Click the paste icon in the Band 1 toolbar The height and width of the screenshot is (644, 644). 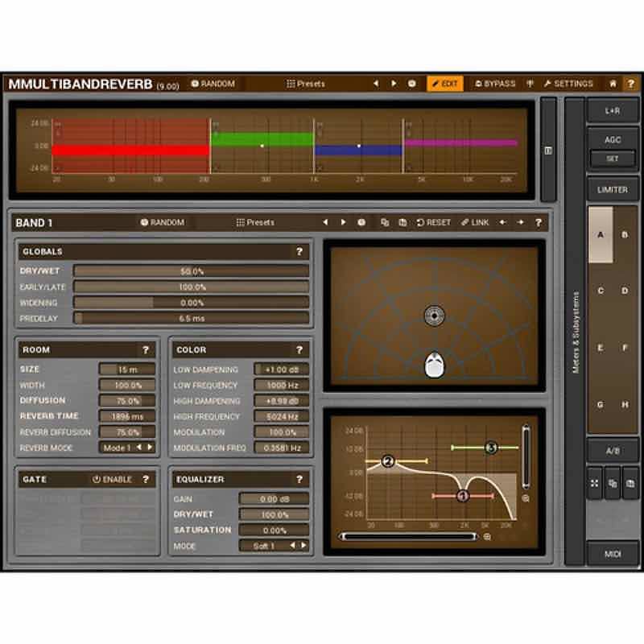tap(404, 222)
